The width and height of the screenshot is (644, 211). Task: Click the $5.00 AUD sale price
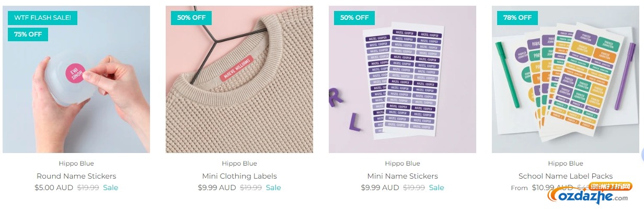click(x=54, y=187)
